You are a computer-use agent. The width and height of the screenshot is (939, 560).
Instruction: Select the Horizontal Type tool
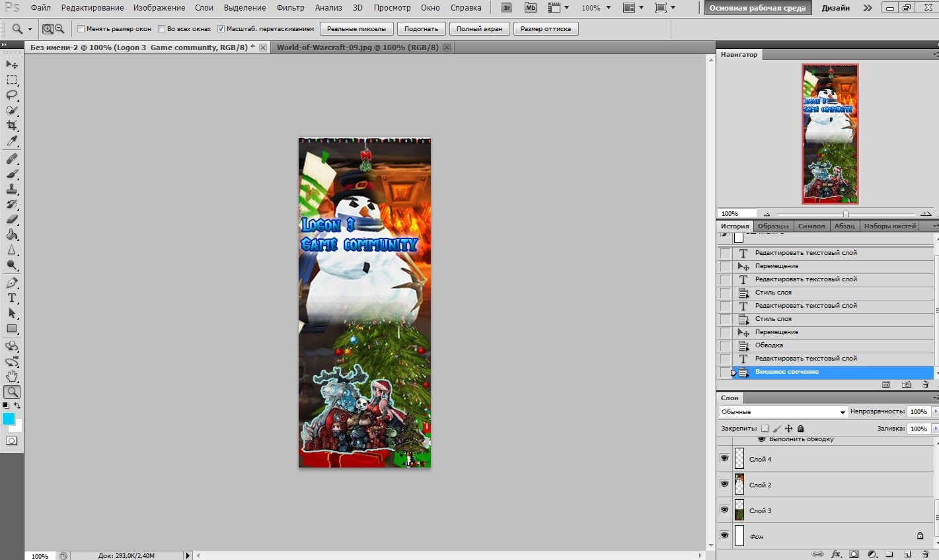click(12, 298)
